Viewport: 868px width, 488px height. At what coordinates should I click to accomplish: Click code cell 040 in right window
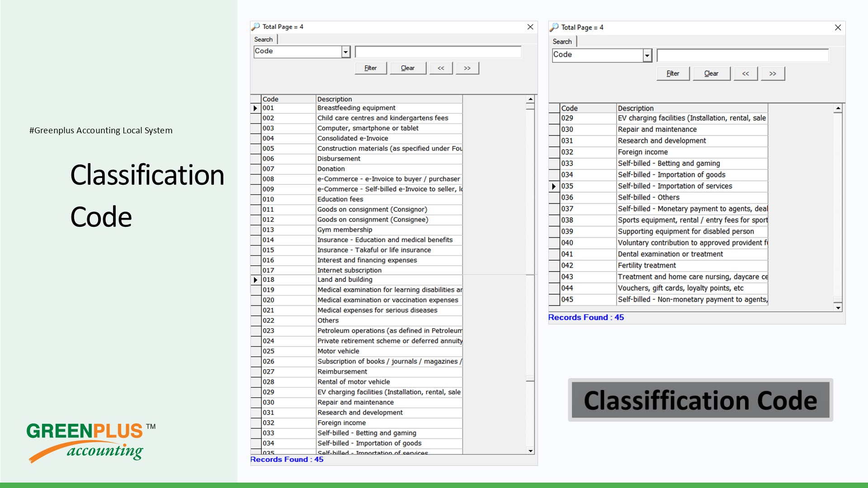(x=588, y=243)
